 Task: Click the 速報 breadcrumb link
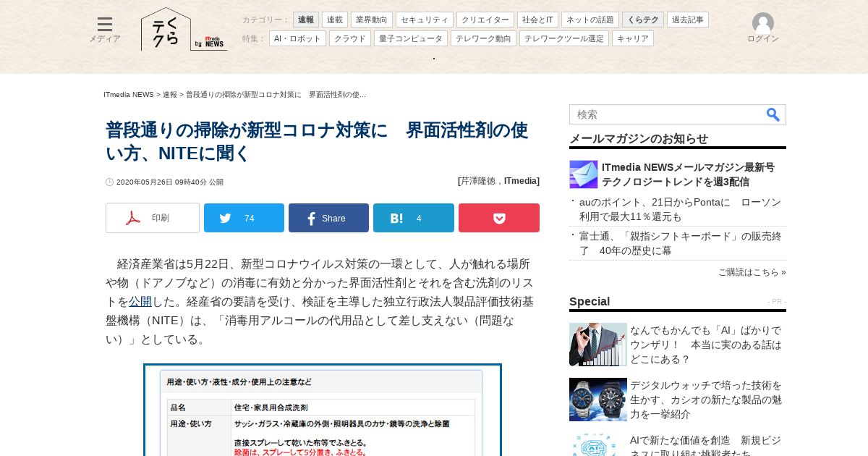(x=170, y=95)
